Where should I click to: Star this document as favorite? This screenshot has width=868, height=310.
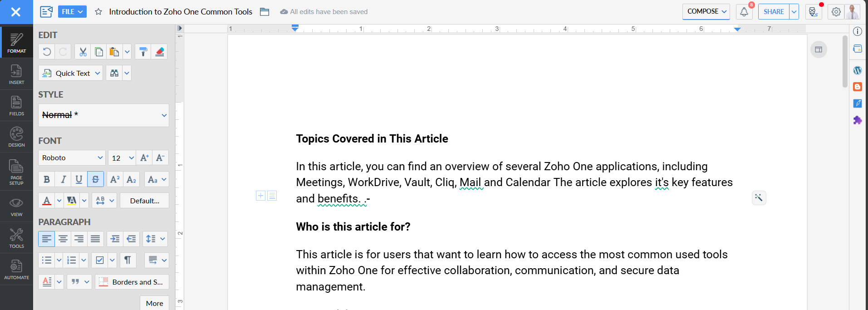(x=98, y=12)
